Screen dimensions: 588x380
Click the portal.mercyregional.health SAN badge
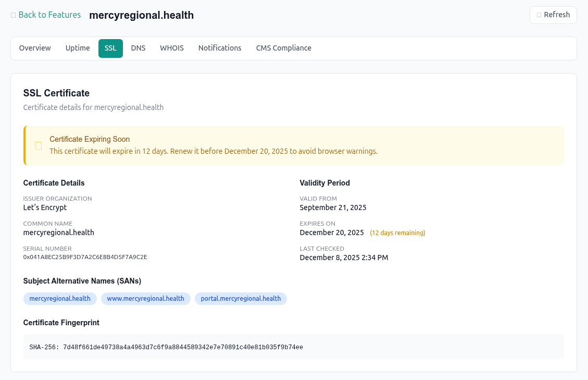pos(241,298)
